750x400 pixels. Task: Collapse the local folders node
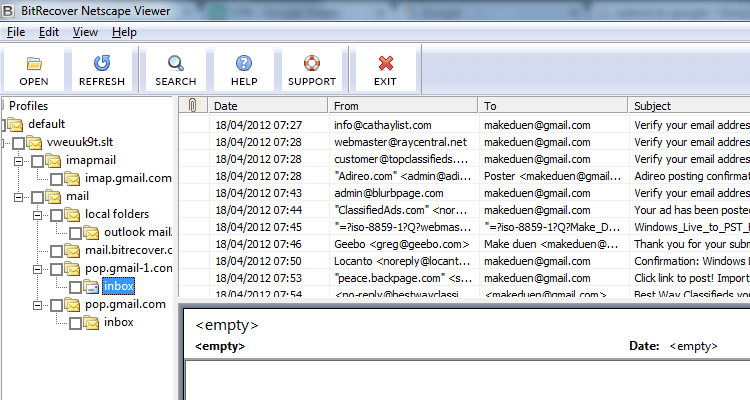(x=37, y=215)
